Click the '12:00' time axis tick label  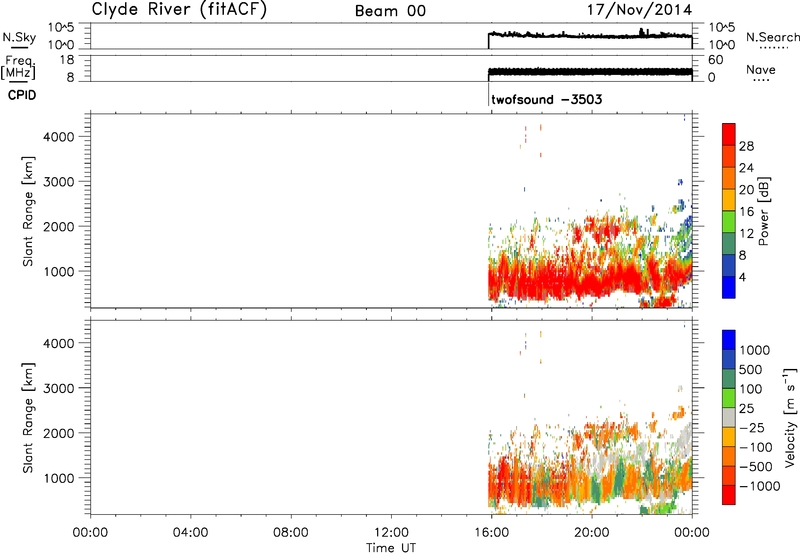coord(391,532)
